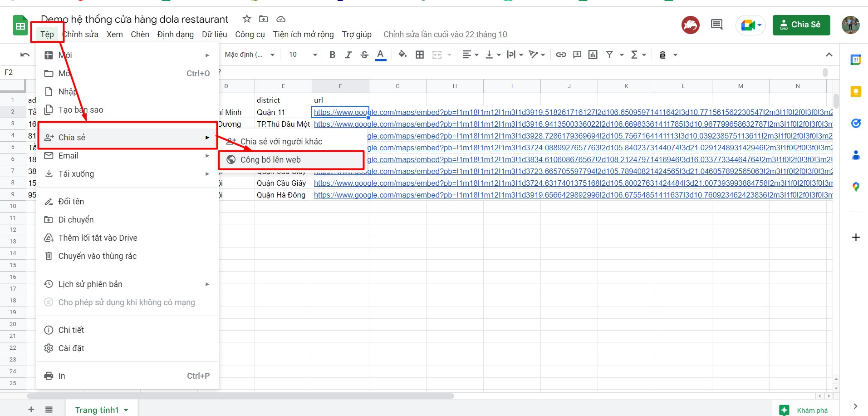Open cell borders tool
Screen dimensions: 868x416
[x=420, y=54]
